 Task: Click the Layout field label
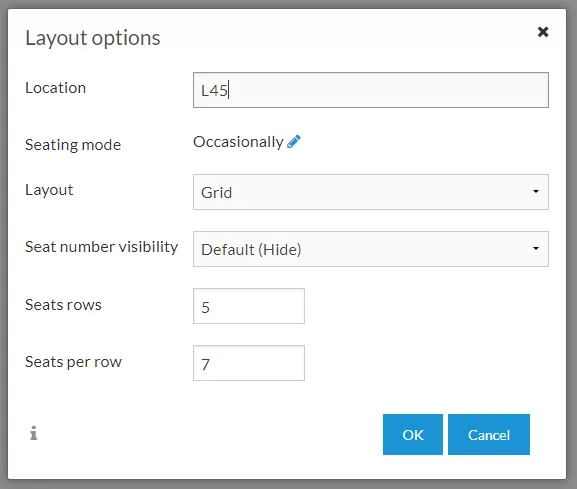click(x=49, y=190)
